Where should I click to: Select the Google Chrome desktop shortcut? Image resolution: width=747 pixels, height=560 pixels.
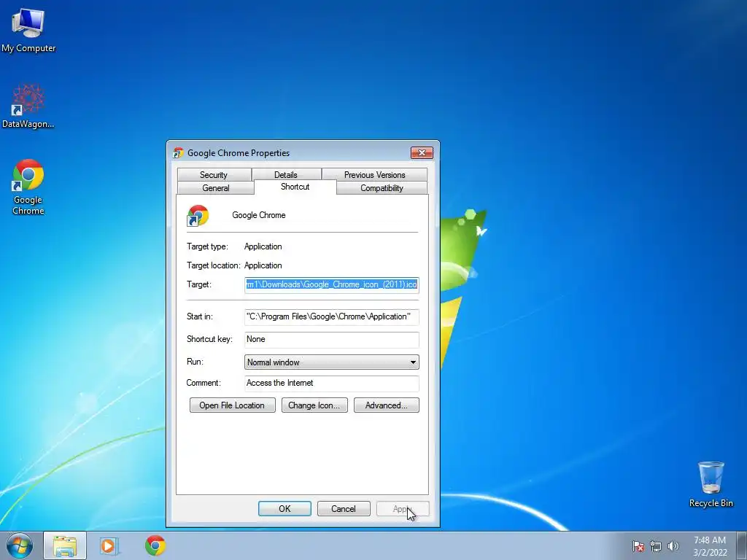[x=28, y=187]
